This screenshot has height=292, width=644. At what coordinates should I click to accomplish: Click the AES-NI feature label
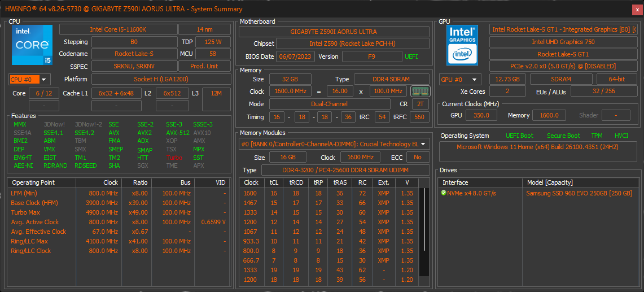coord(22,165)
